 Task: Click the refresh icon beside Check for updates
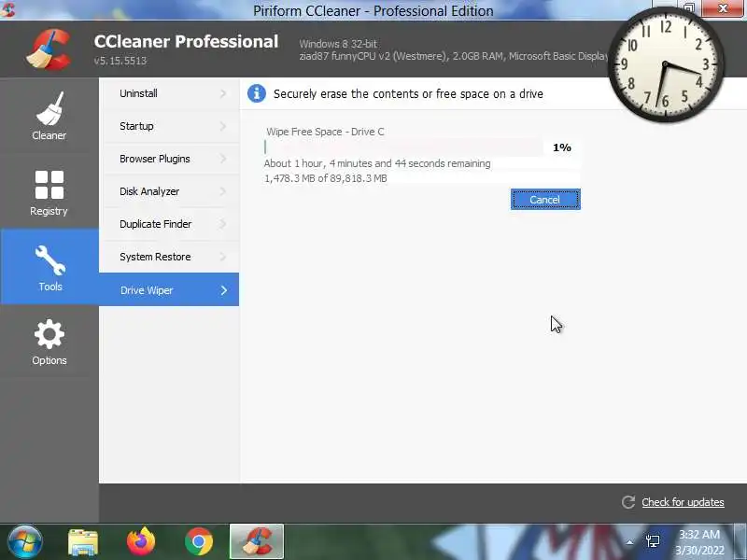click(628, 502)
